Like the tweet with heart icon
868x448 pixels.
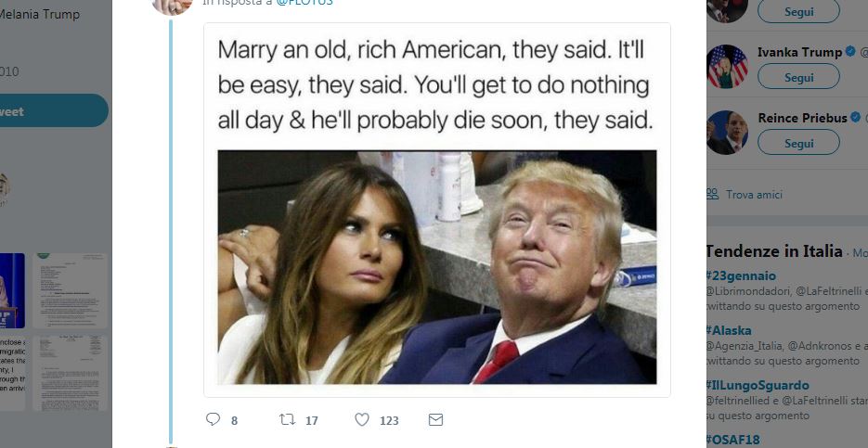(362, 420)
